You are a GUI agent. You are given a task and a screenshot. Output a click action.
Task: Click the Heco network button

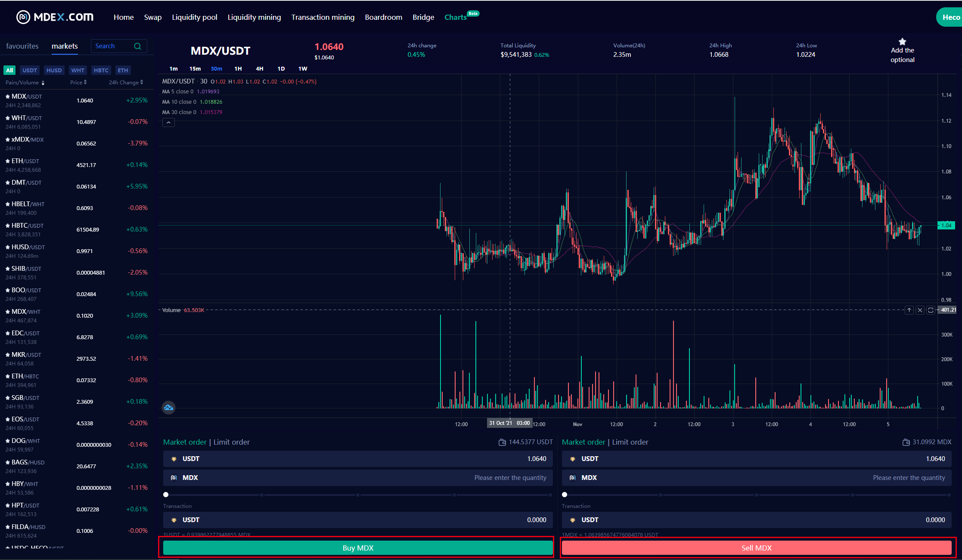(949, 17)
